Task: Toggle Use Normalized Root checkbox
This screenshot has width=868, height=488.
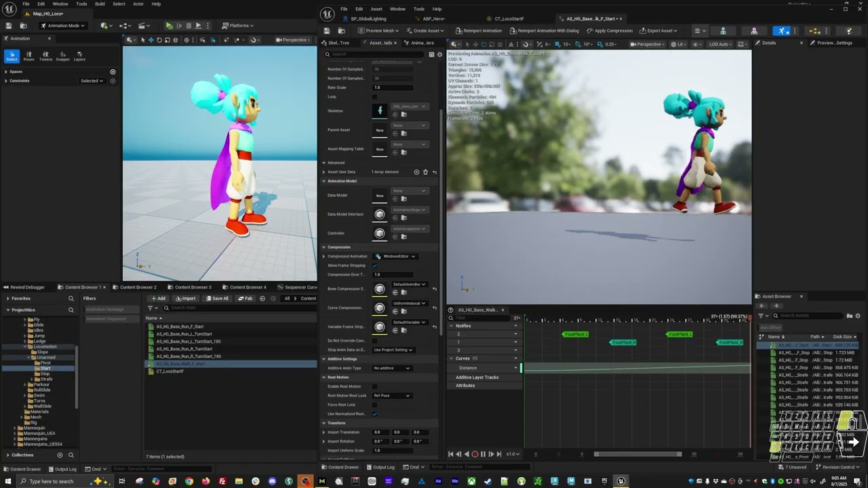Action: [374, 414]
